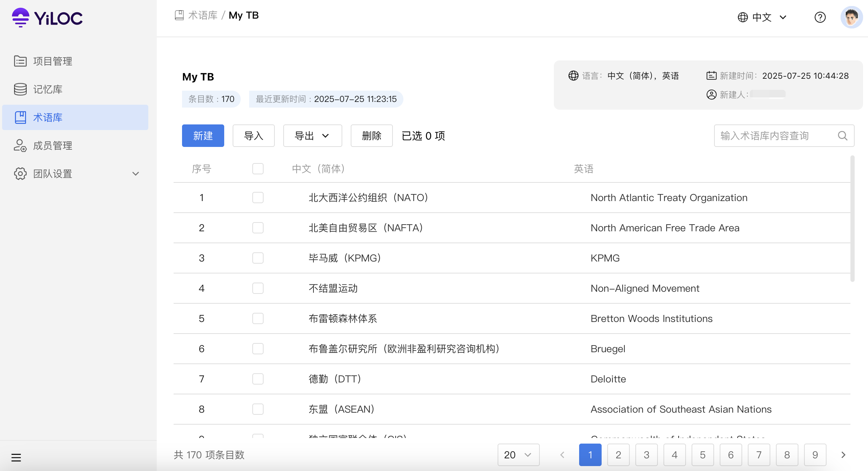
Task: Open 项目管理 in sidebar
Action: pyautogui.click(x=75, y=61)
